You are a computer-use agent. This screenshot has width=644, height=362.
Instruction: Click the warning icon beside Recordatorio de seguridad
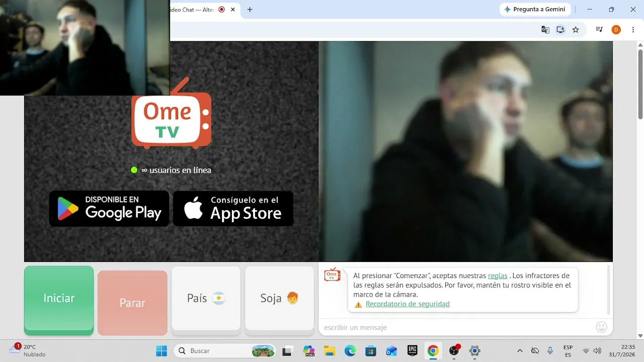(358, 304)
